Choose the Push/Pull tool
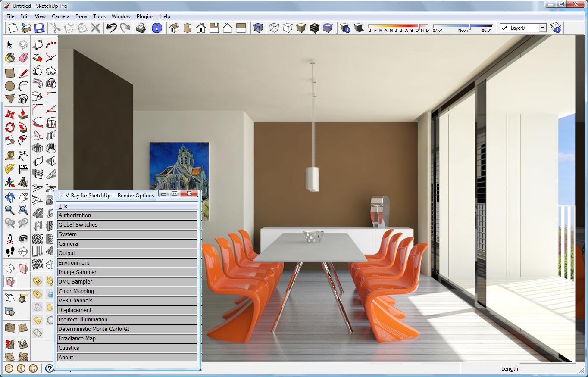This screenshot has height=377, width=588. [x=23, y=115]
